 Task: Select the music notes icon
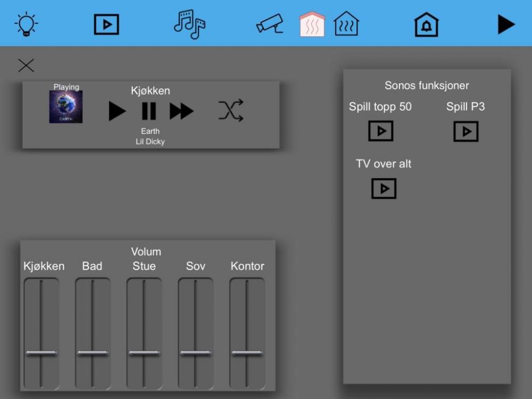[x=189, y=24]
